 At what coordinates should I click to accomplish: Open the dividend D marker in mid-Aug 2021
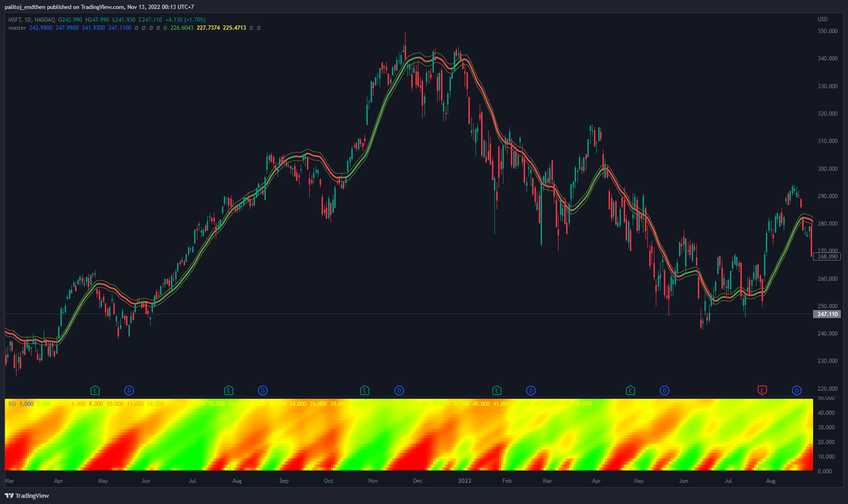pos(263,390)
